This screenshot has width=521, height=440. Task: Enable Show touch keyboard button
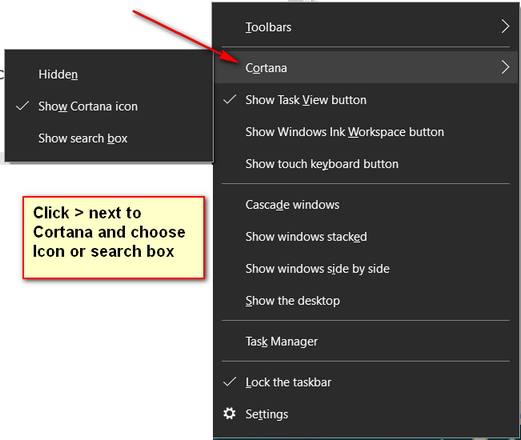366,164
